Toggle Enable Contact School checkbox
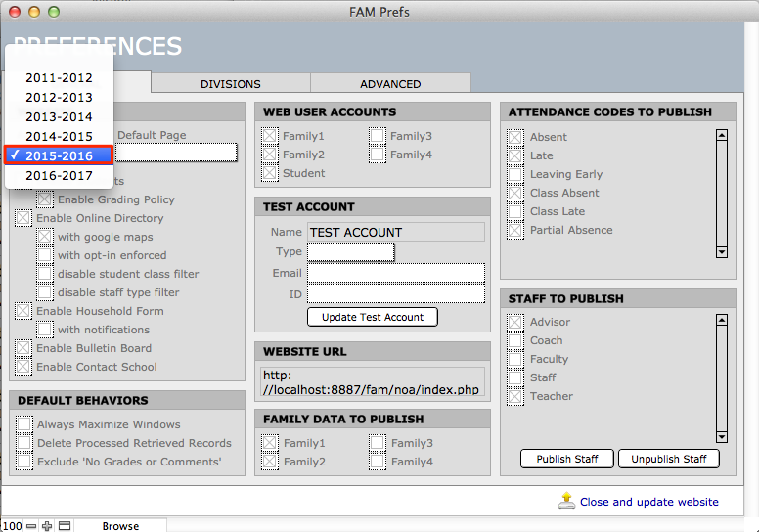Image resolution: width=759 pixels, height=532 pixels. 23,367
